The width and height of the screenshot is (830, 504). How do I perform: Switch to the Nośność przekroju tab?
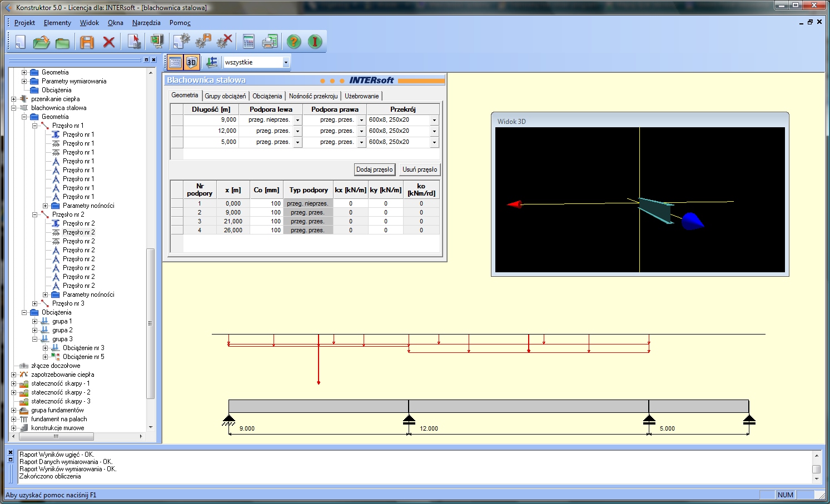tap(313, 96)
